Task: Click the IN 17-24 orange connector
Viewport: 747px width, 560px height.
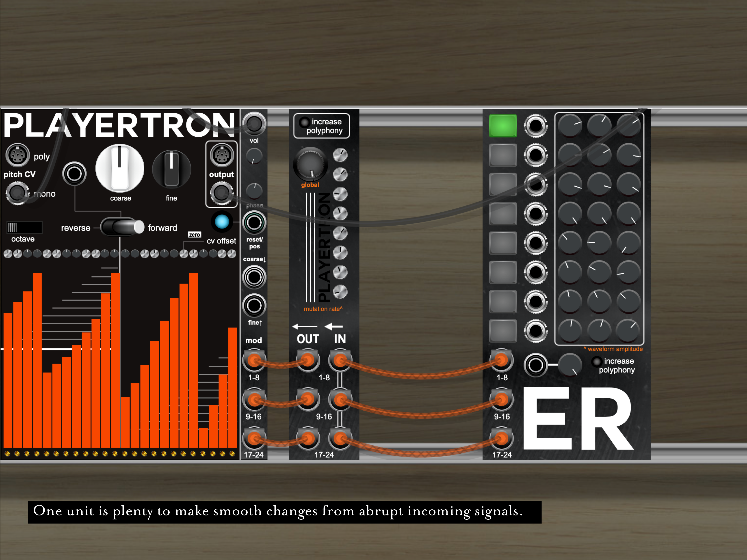Action: [x=340, y=439]
